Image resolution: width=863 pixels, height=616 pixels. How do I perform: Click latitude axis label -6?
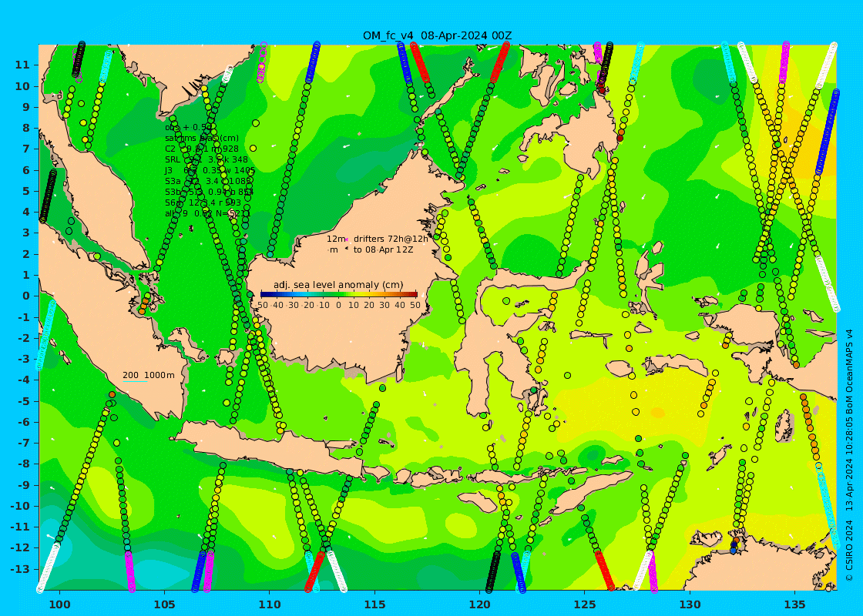coord(24,422)
